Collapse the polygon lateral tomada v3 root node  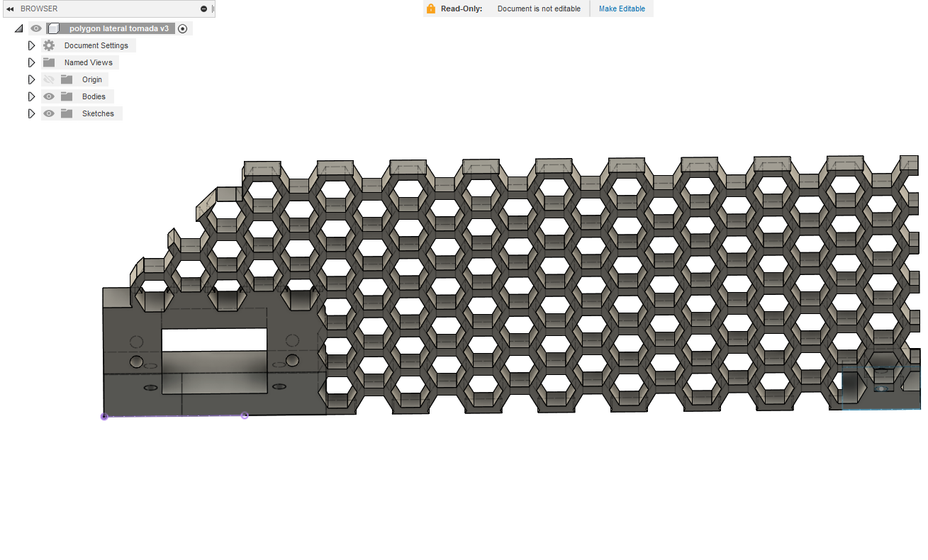(18, 28)
